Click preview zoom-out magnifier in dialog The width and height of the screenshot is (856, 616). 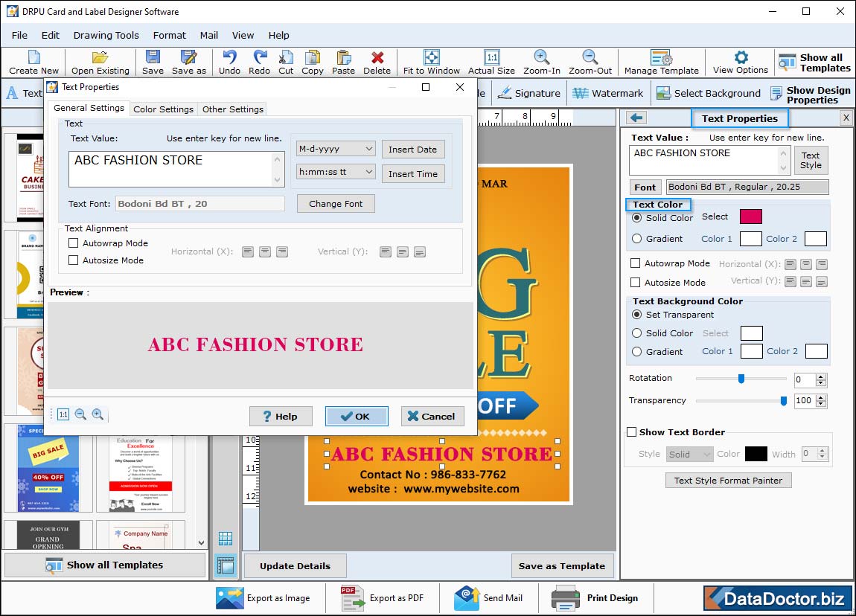[81, 414]
